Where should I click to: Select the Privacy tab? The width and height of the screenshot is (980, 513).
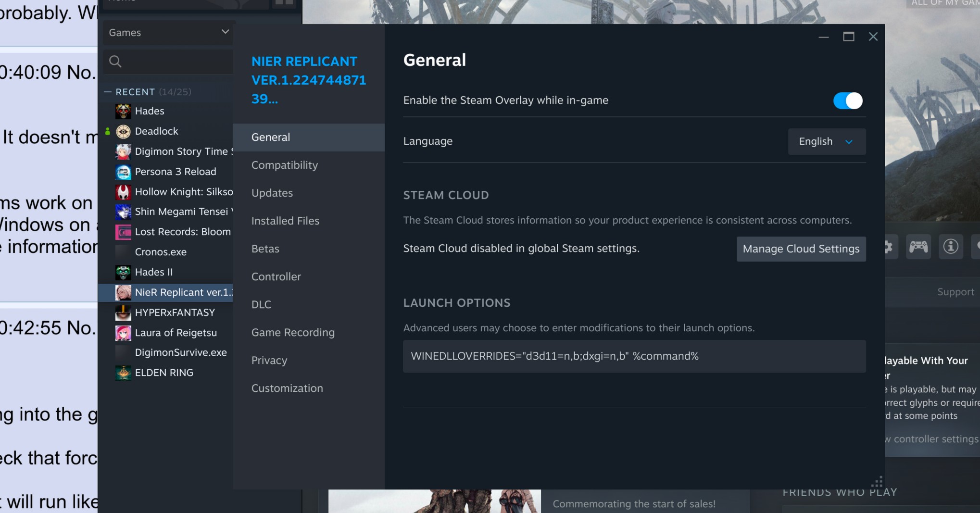coord(309,361)
